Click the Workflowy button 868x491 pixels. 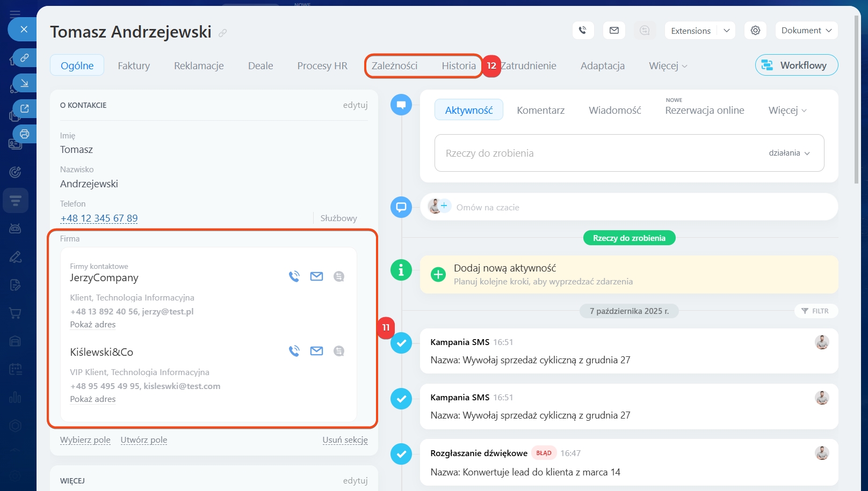[796, 65]
